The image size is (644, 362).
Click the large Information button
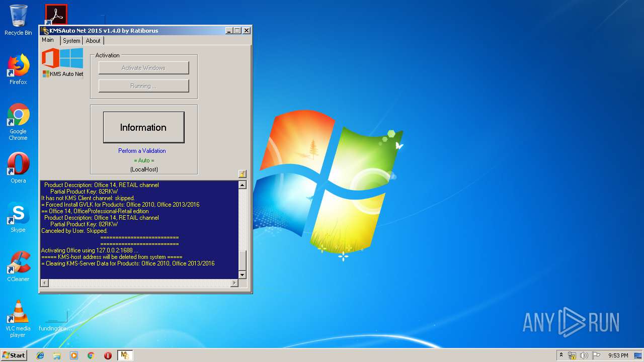pos(143,127)
